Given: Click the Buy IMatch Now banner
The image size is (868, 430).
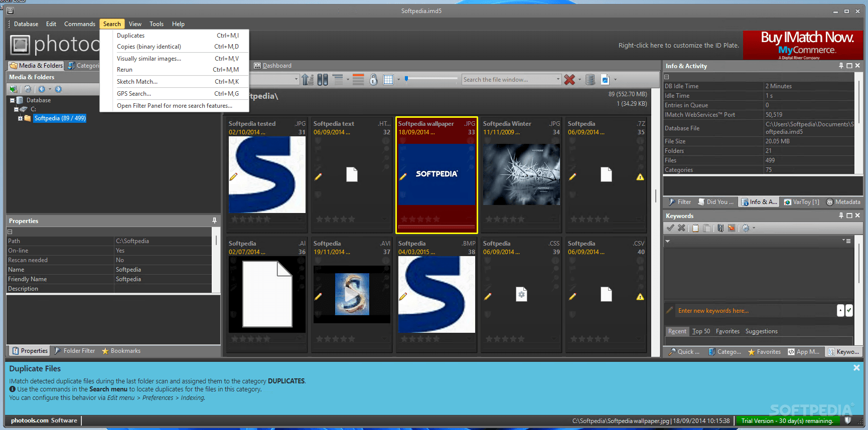Looking at the screenshot, I should (x=803, y=45).
